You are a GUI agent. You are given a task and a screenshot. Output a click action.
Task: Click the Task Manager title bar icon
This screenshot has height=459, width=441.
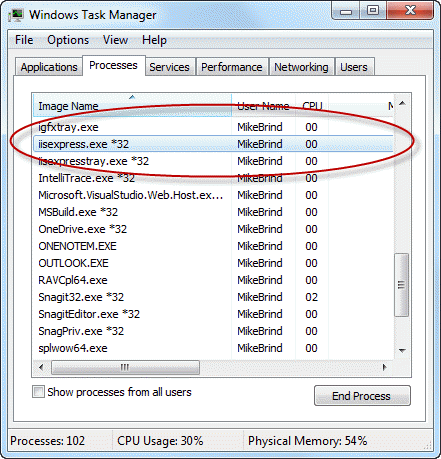[16, 15]
